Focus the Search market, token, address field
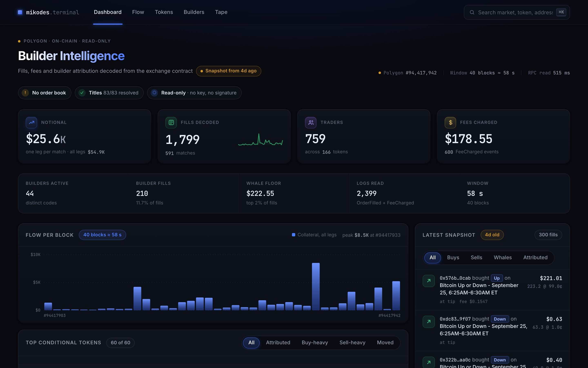This screenshot has height=368, width=588. click(517, 12)
